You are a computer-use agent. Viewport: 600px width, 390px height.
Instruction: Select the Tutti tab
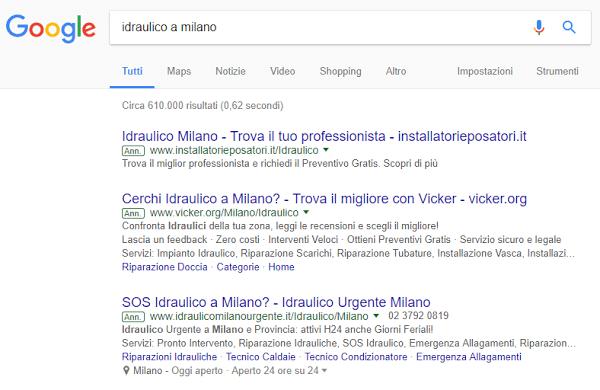click(132, 71)
